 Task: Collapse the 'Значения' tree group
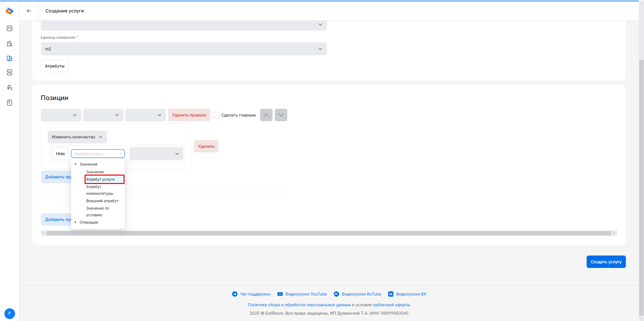tap(76, 164)
